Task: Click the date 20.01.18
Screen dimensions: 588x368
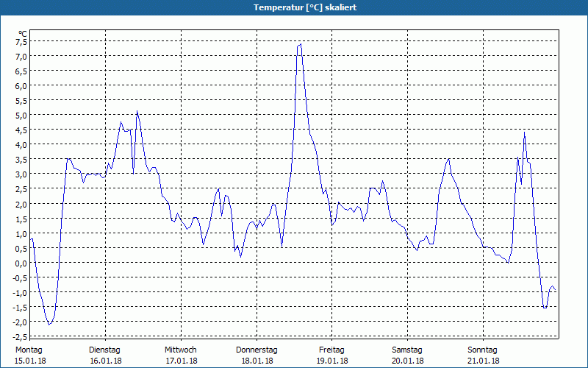Action: click(408, 361)
